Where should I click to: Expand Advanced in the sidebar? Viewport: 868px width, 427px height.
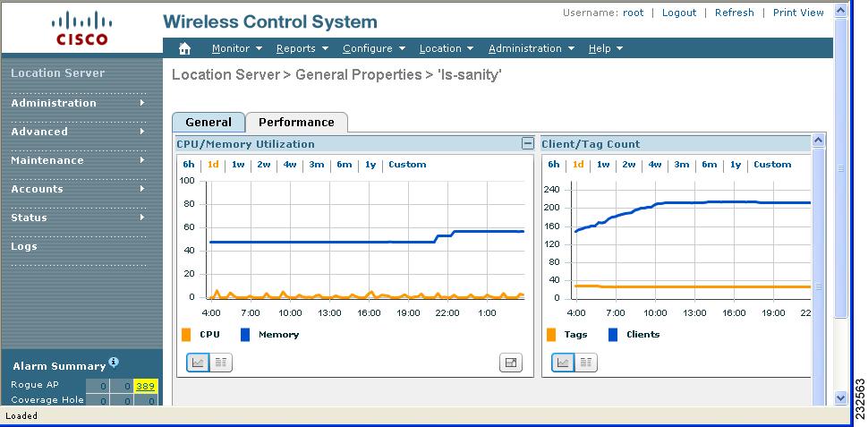click(78, 132)
